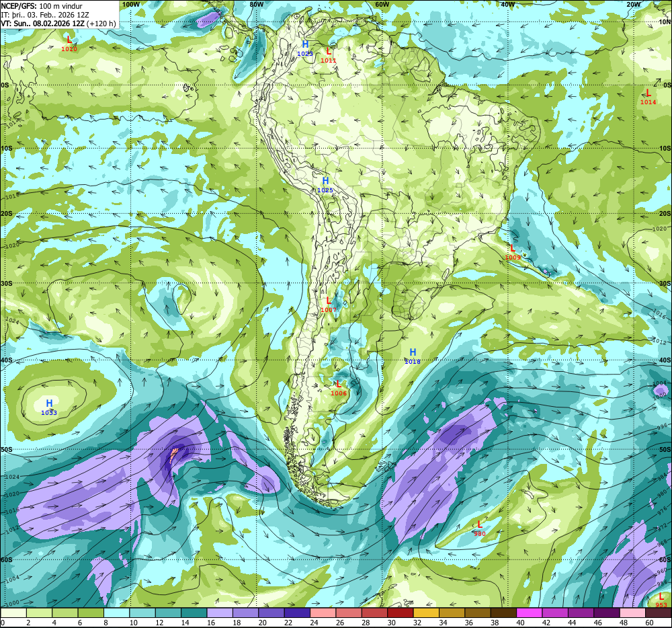Select the legend value 36
The height and width of the screenshot is (628, 672).
(468, 623)
